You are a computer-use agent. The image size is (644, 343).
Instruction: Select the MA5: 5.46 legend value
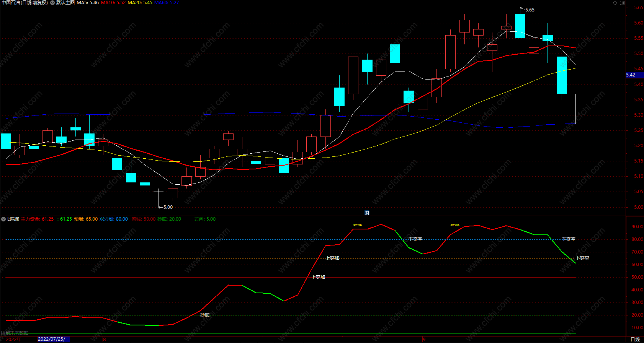click(88, 3)
